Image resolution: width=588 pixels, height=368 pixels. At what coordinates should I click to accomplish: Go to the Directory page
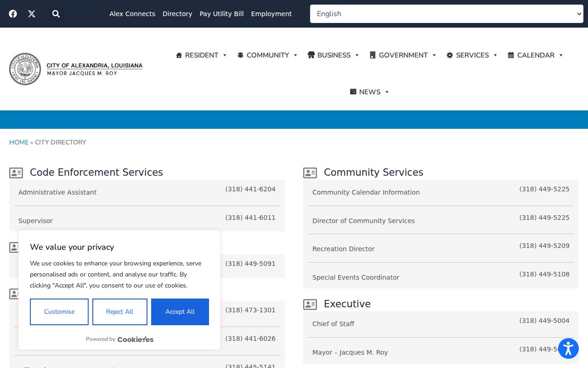[177, 14]
